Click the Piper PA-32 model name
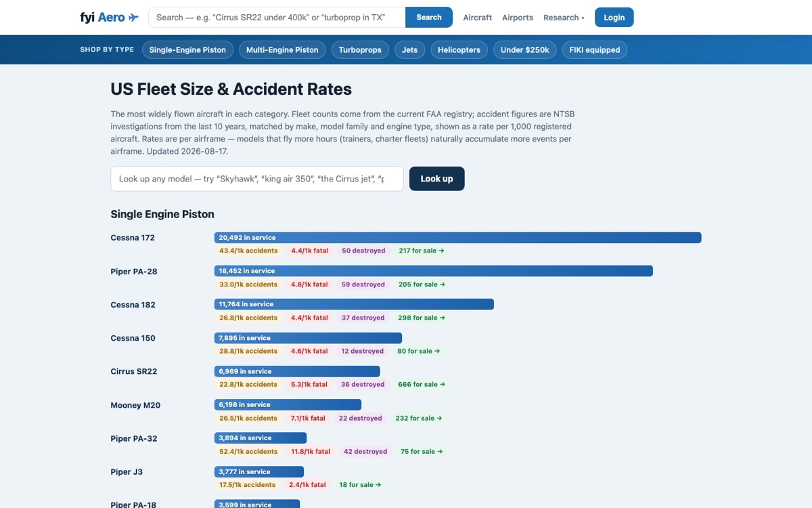812x508 pixels. point(134,438)
